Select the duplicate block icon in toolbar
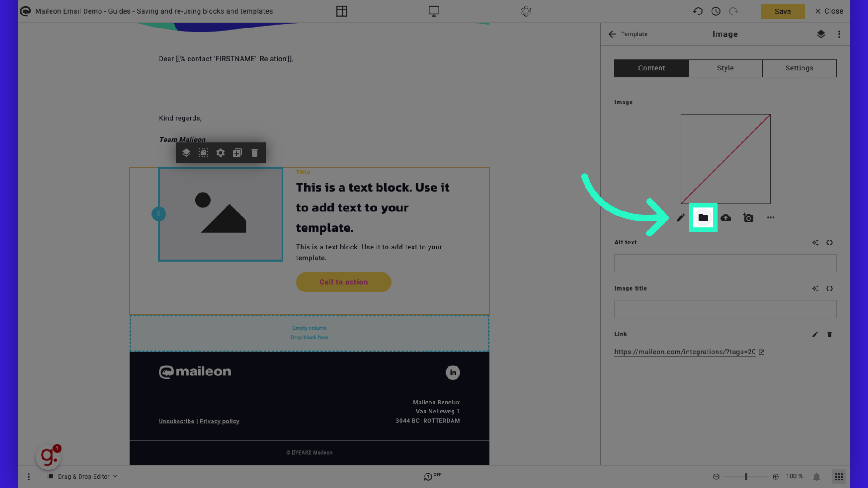Image resolution: width=868 pixels, height=488 pixels. [237, 153]
